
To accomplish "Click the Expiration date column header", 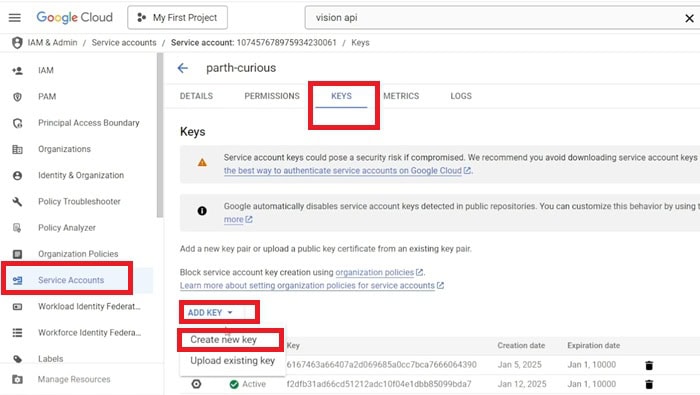I will click(x=594, y=345).
